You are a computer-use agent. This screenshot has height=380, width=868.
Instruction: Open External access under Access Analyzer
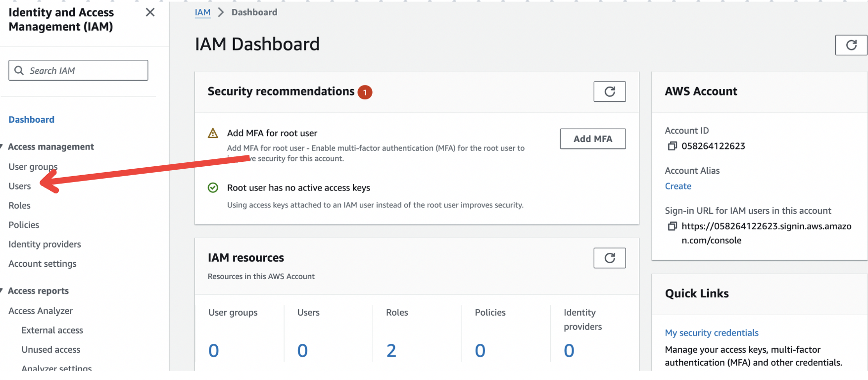click(x=52, y=330)
